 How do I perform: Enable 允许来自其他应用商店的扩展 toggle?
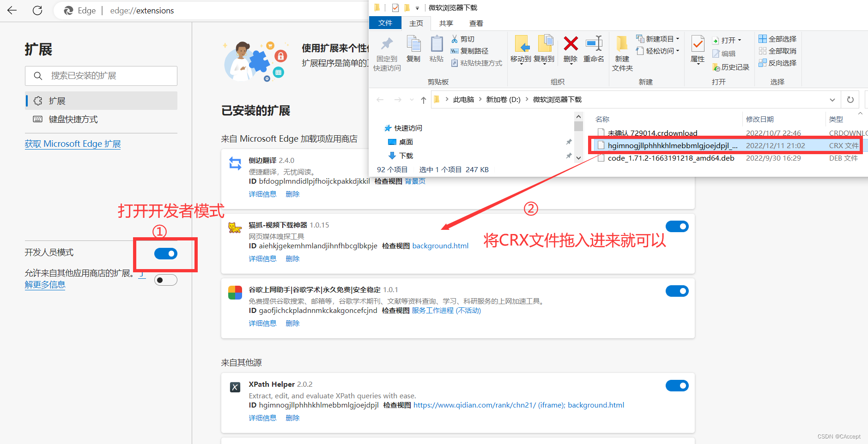(166, 280)
